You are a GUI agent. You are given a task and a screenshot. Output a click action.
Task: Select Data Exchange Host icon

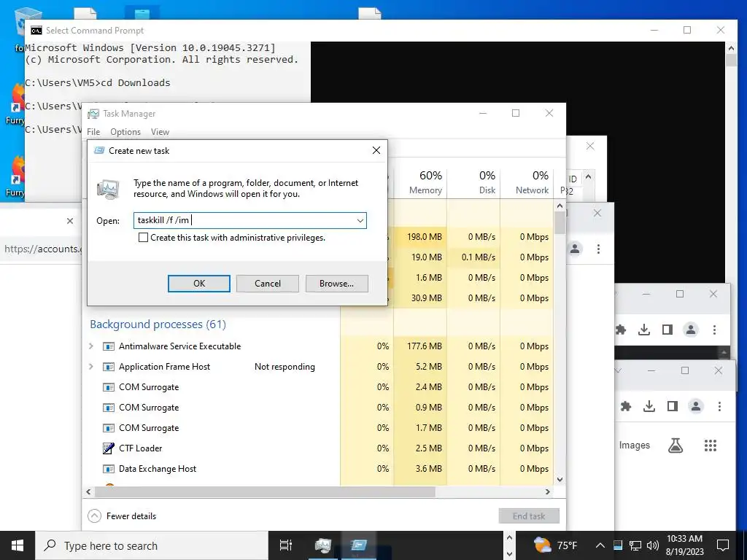coord(109,469)
